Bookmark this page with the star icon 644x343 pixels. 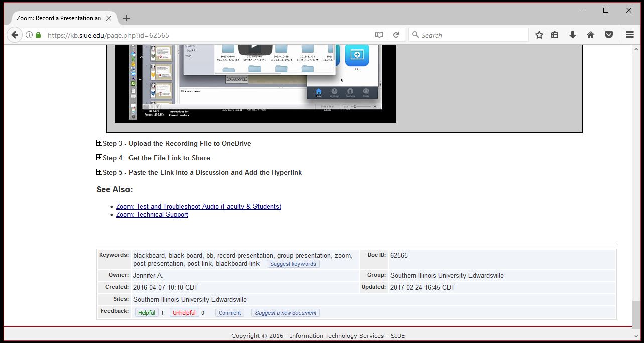(539, 35)
